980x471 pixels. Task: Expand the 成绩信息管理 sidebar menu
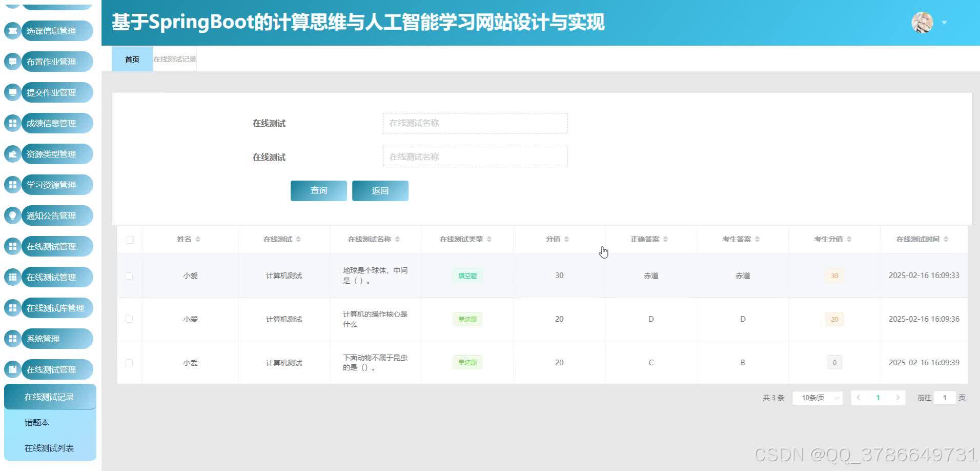tap(57, 123)
